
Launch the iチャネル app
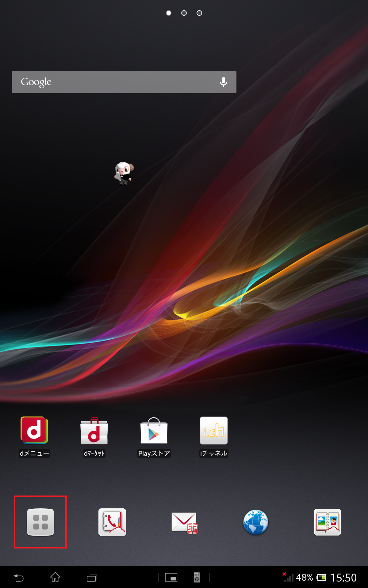coord(214,431)
